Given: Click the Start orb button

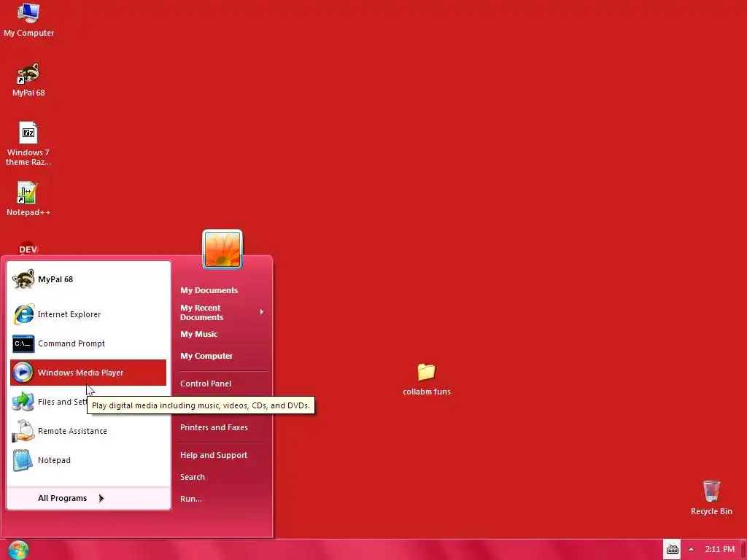Looking at the screenshot, I should tap(18, 550).
